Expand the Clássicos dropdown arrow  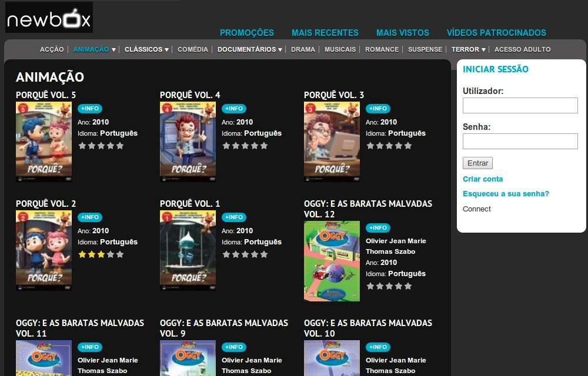coord(166,50)
